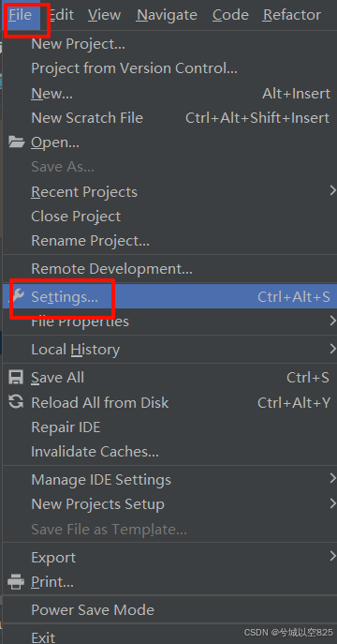
Task: Open the Navigate menu
Action: (167, 15)
